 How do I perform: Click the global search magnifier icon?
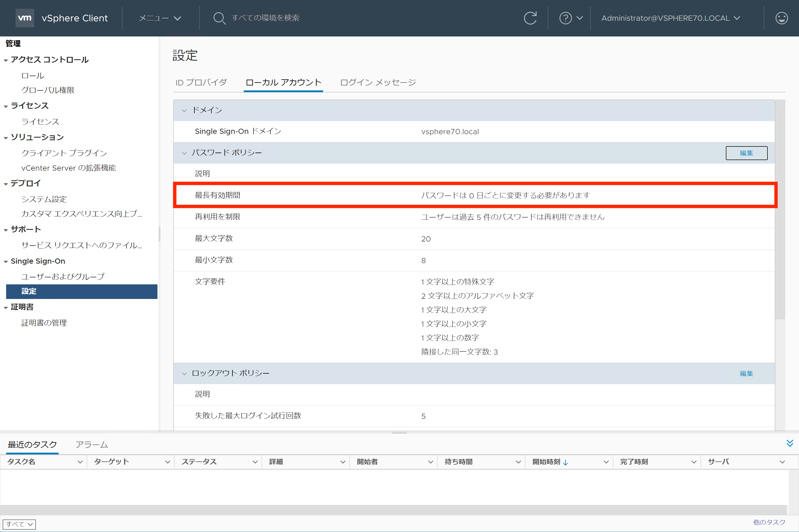click(x=219, y=18)
